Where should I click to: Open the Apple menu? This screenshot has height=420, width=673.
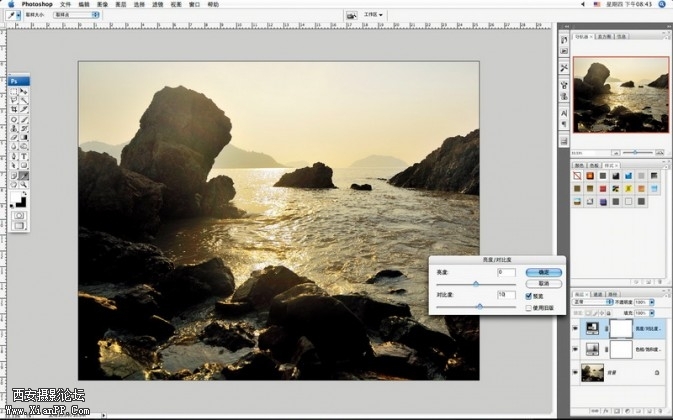pyautogui.click(x=11, y=5)
